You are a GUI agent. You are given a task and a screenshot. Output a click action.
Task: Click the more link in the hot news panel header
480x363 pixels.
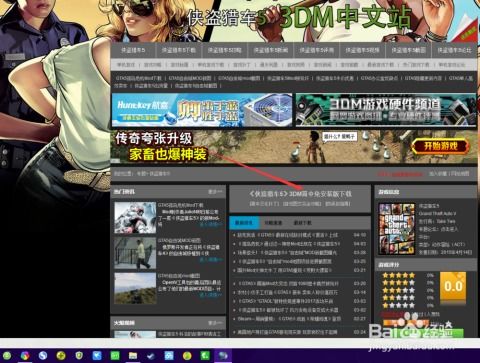[x=215, y=192]
